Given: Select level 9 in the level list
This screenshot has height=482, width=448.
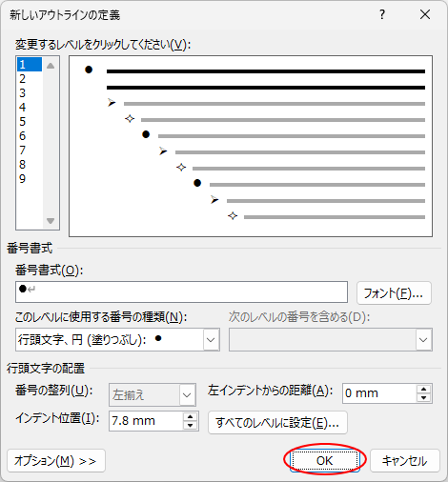Looking at the screenshot, I should 30,179.
